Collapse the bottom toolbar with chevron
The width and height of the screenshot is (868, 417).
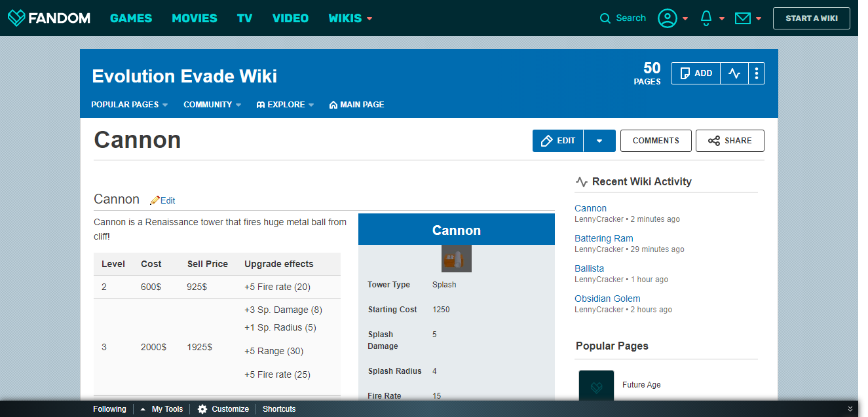pyautogui.click(x=850, y=408)
